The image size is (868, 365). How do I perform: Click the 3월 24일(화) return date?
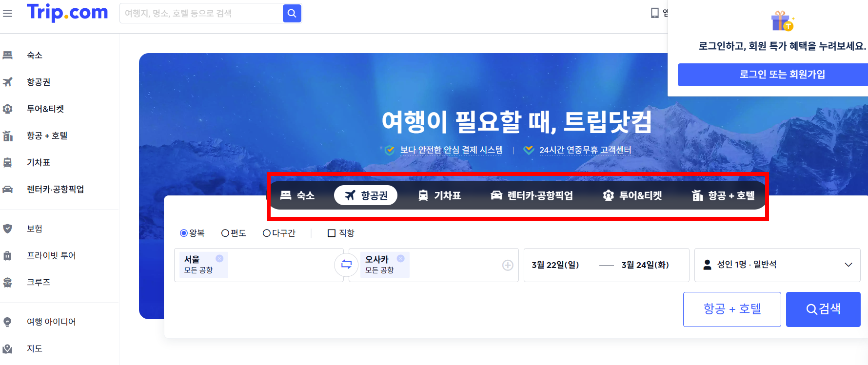645,265
